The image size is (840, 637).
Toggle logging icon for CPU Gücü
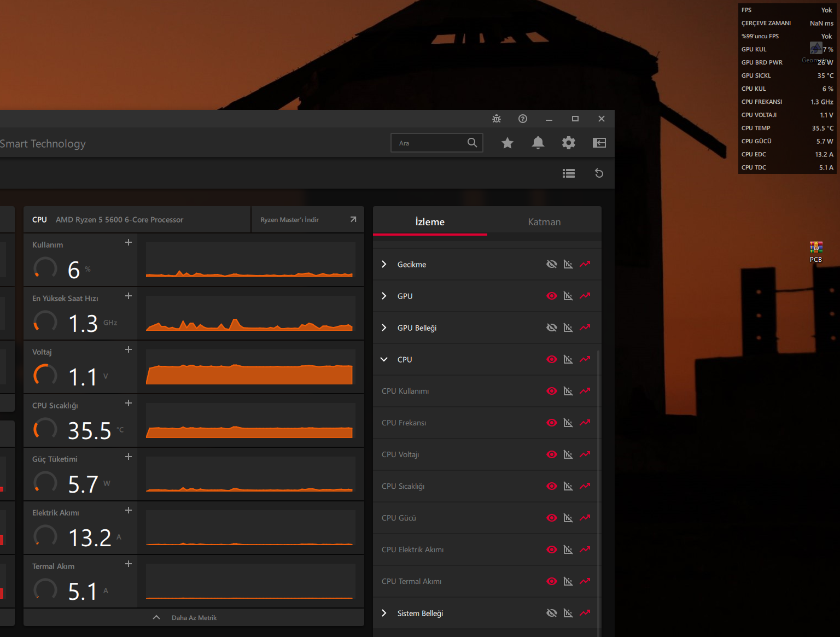568,518
